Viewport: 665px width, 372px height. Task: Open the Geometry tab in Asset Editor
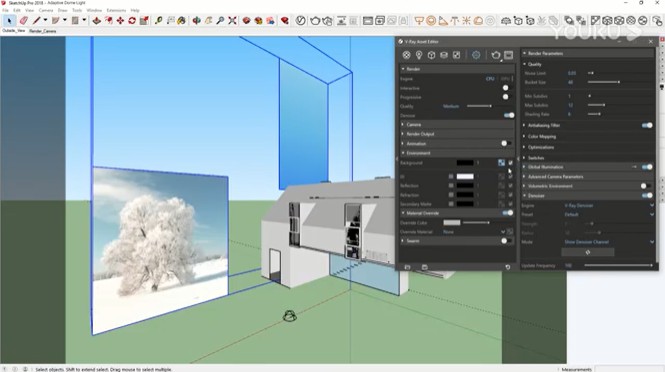431,55
